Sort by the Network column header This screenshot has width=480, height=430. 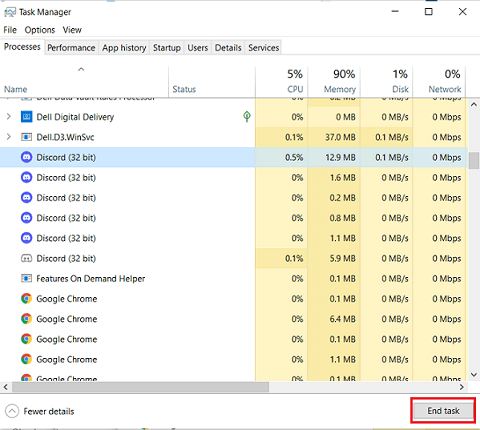[x=439, y=81]
